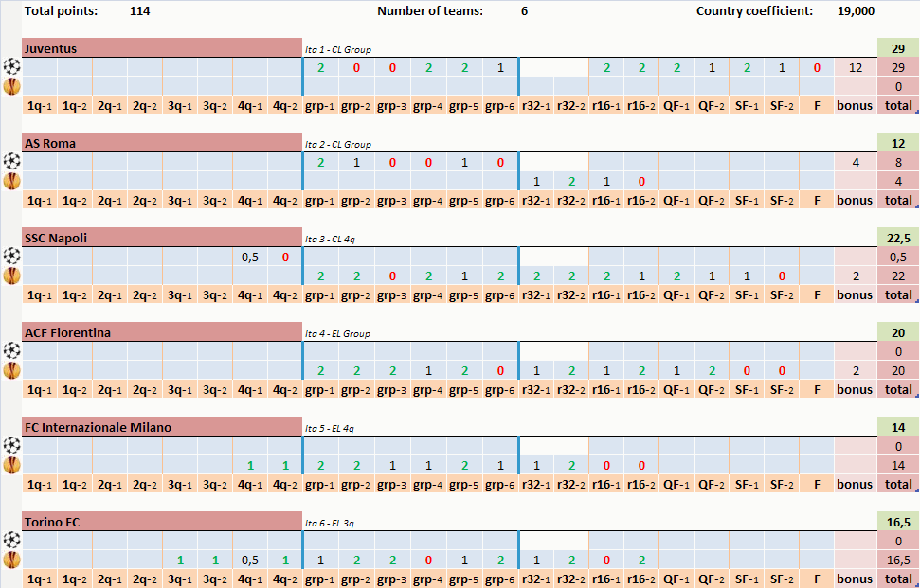Click the 'Ita 1 - CL Group' label
Viewport: 920px width, 588px height.
pyautogui.click(x=338, y=50)
